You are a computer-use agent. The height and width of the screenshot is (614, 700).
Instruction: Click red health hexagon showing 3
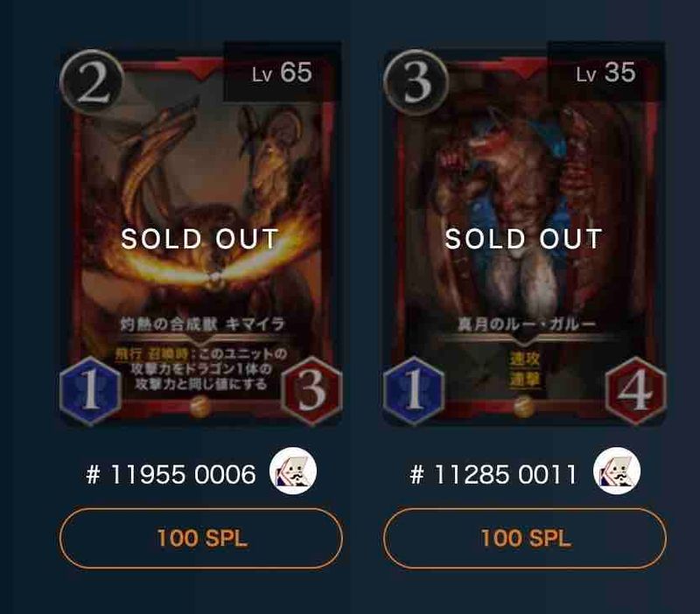(311, 390)
